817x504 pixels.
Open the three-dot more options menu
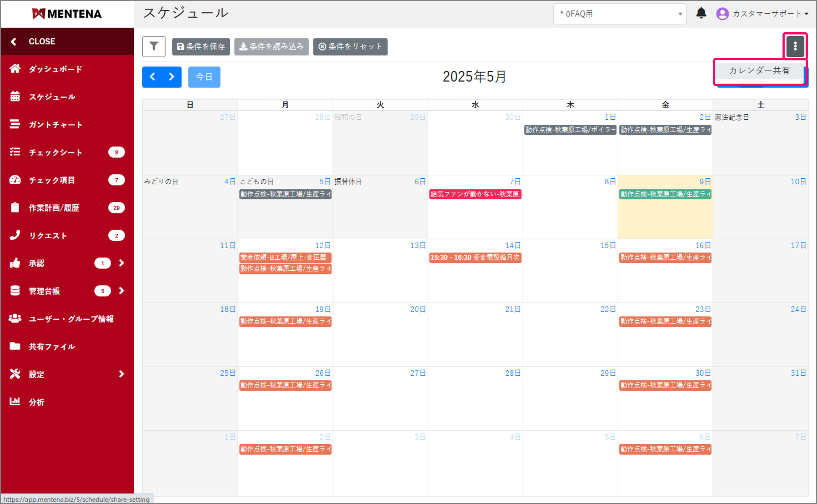tap(795, 46)
